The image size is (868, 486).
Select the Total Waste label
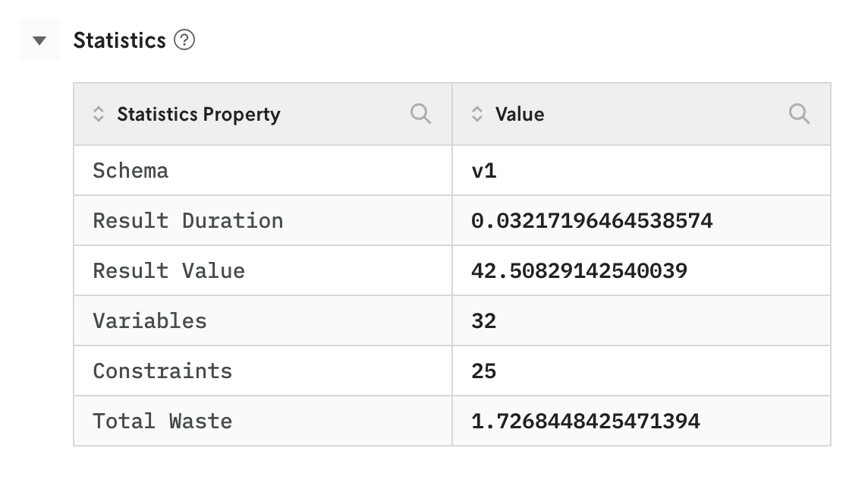[162, 421]
